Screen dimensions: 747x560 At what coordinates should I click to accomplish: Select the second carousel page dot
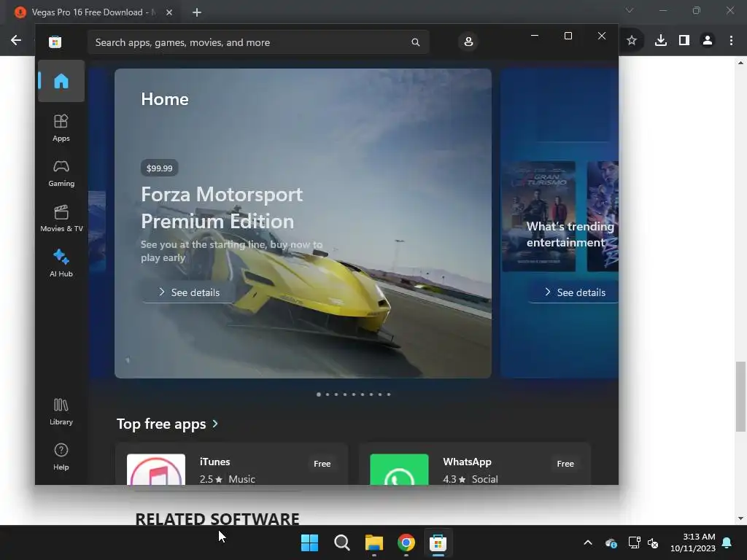[328, 394]
